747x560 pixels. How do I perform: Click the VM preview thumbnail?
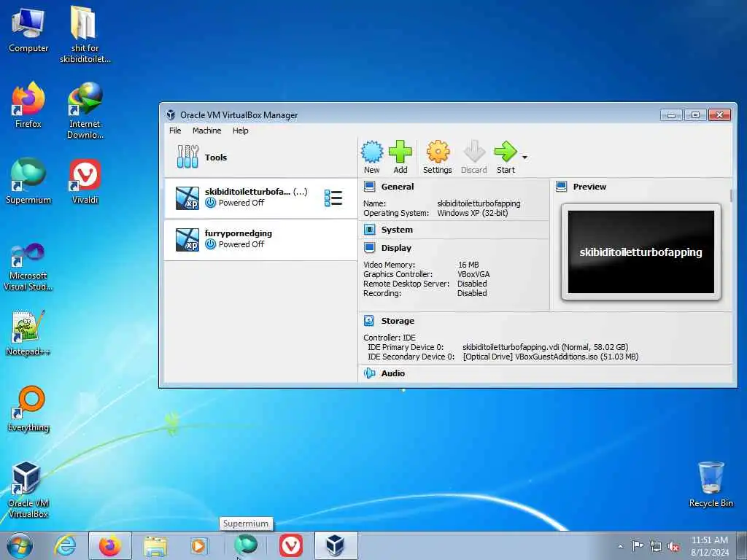coord(640,252)
